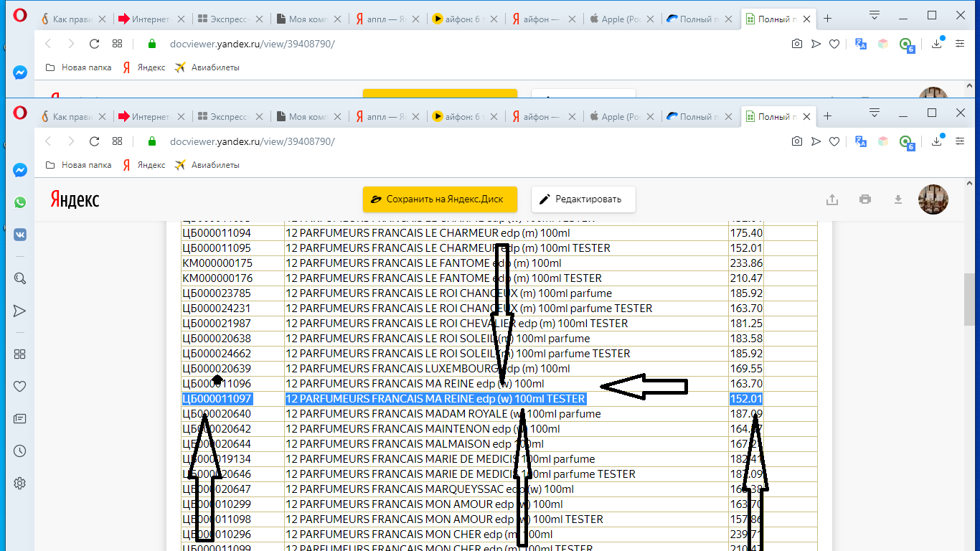
Task: Open the personal news sidebar icon
Action: click(x=20, y=418)
